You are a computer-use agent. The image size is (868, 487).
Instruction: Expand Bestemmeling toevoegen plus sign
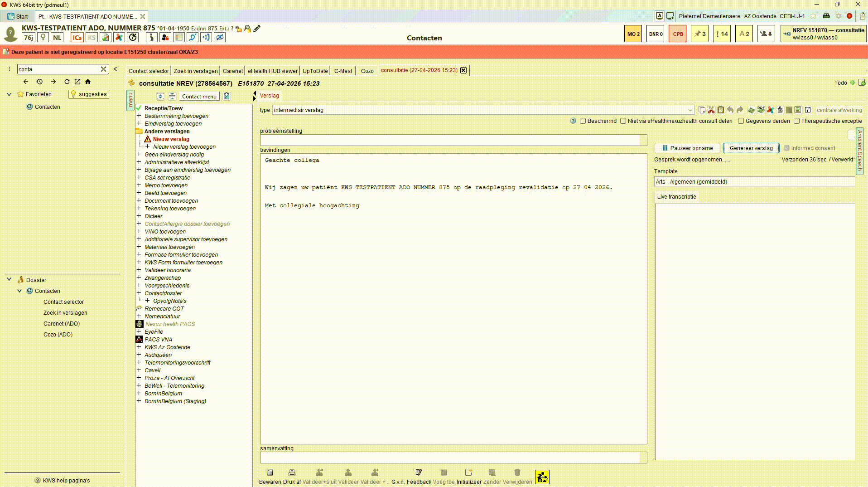tap(139, 116)
